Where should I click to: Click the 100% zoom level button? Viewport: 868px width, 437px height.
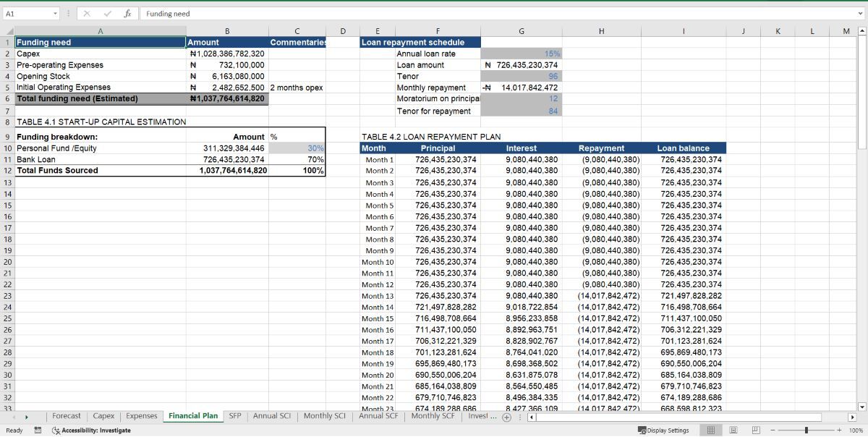[x=856, y=430]
